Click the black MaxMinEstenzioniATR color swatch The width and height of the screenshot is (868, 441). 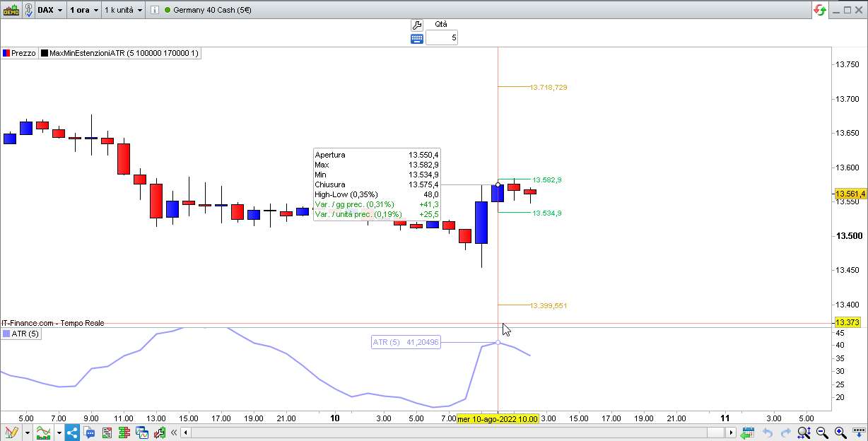click(x=45, y=53)
